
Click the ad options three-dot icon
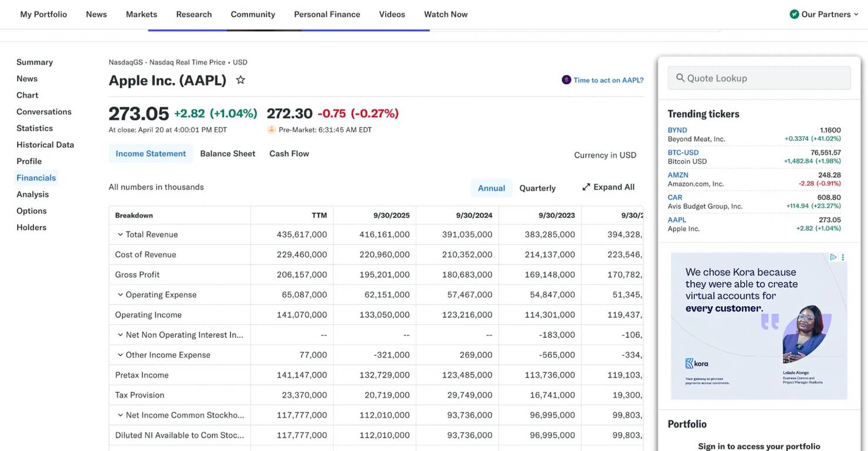coord(843,257)
